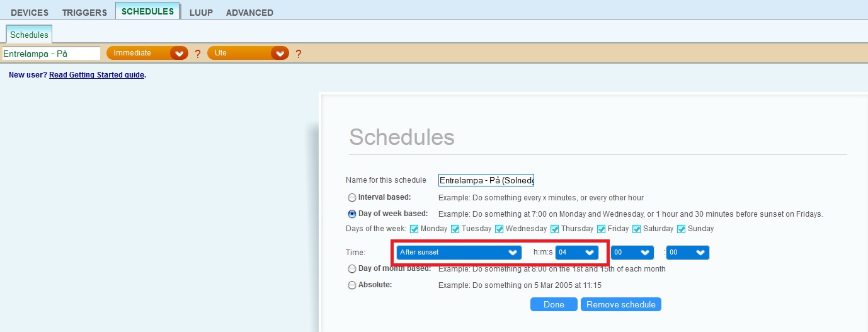Select the Absolute radio button
Viewport: 868px width, 332px height.
tap(352, 285)
